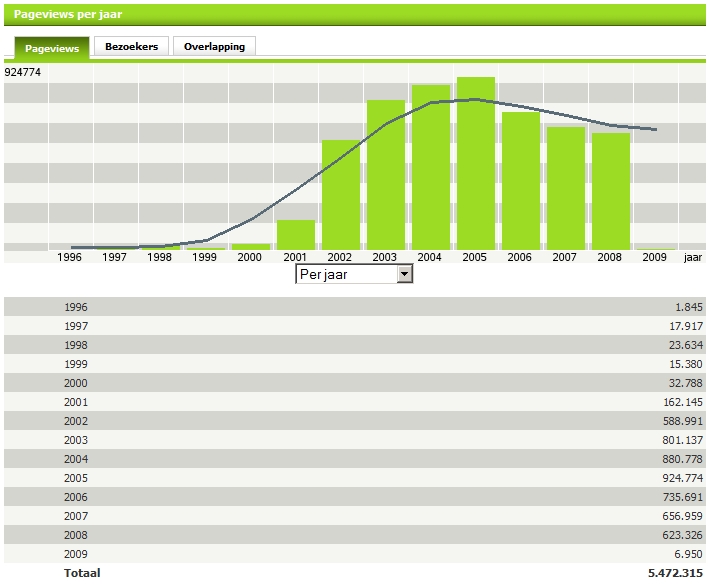
Task: Click the 5.472.315 total value
Action: [x=675, y=573]
